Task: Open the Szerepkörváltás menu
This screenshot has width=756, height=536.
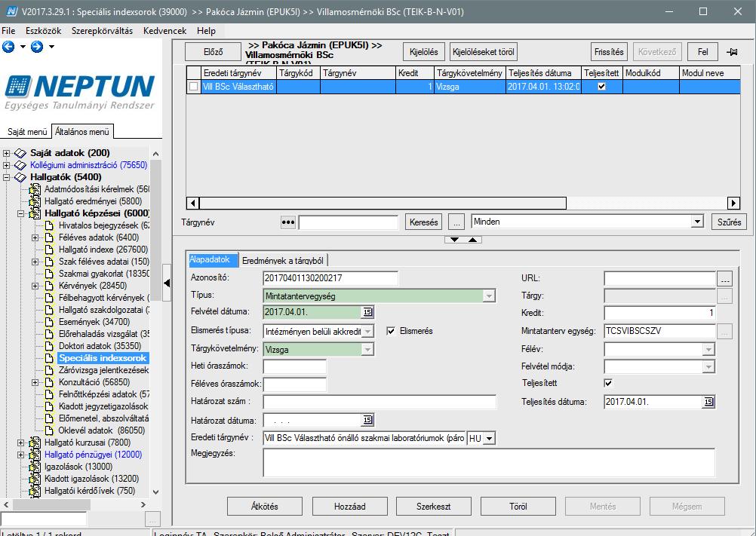Action: point(102,31)
